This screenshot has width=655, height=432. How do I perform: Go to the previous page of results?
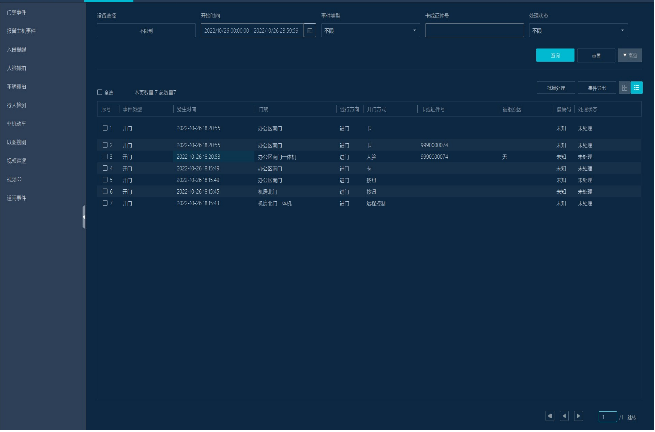[564, 415]
